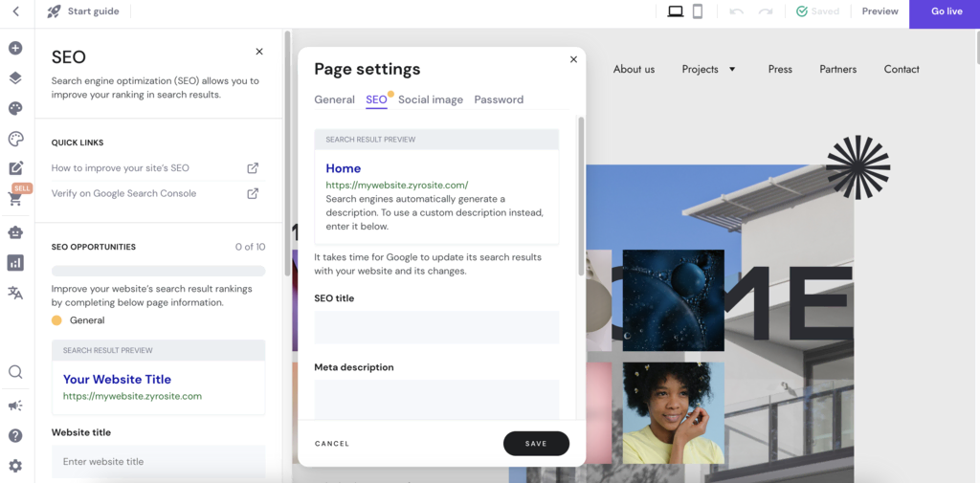Open the blog edit note icon

click(15, 168)
